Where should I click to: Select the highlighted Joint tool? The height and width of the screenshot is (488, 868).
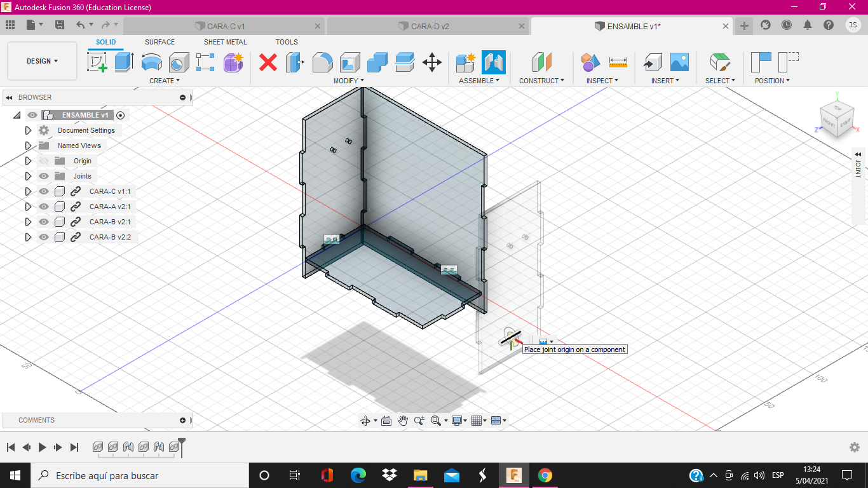point(494,62)
